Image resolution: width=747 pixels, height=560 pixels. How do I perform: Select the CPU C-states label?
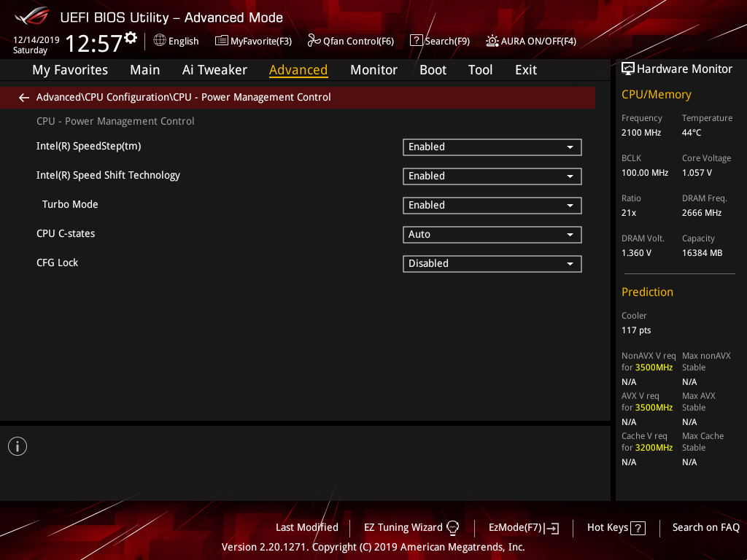click(66, 233)
